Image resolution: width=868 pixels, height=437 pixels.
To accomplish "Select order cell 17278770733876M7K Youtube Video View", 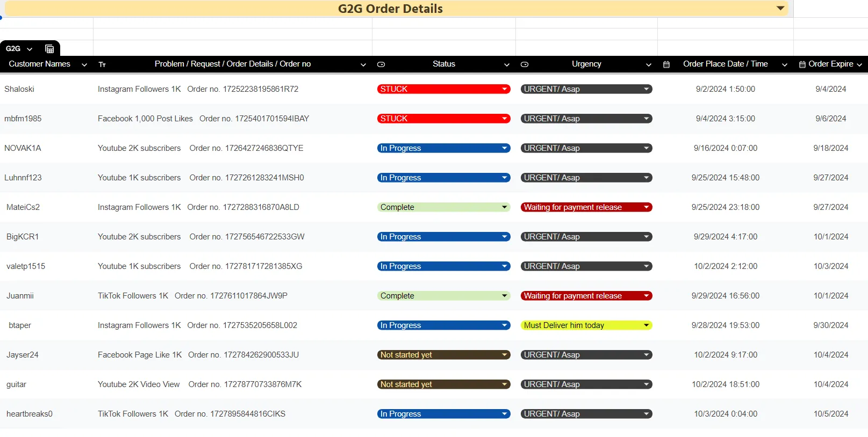I will [233, 384].
